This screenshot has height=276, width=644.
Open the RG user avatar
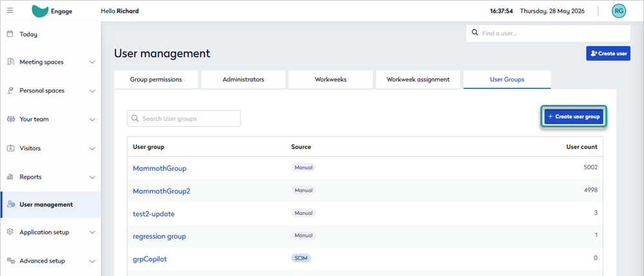(618, 11)
